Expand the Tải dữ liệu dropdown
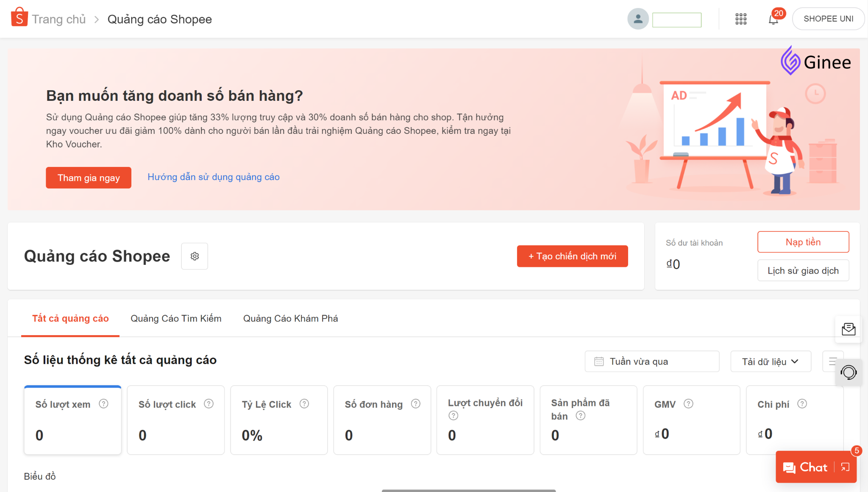This screenshot has width=868, height=492. point(771,361)
